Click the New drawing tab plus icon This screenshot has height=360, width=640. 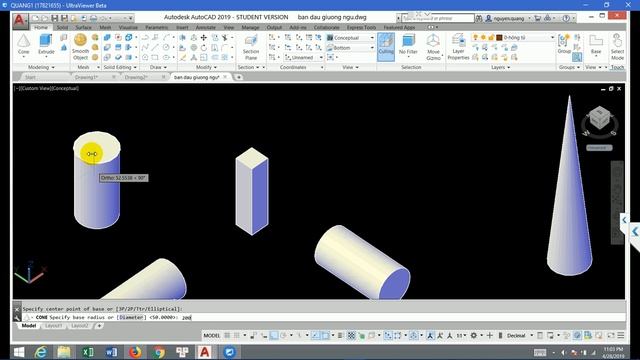(239, 77)
